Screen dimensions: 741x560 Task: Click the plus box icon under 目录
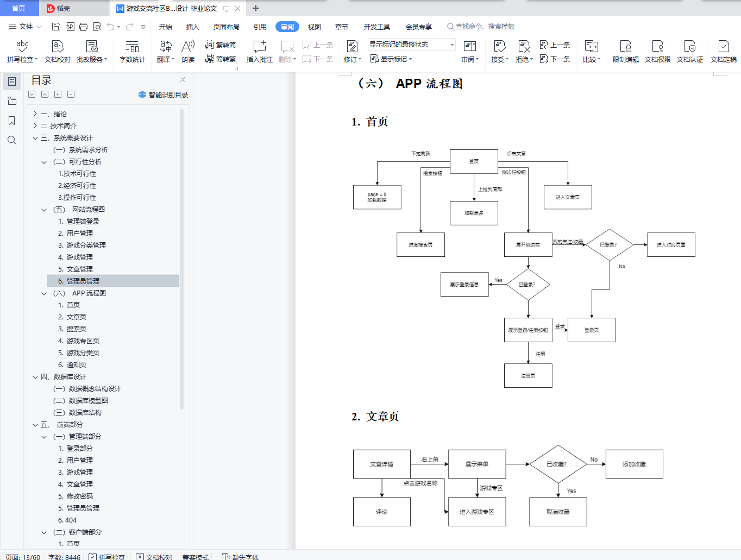coord(58,95)
